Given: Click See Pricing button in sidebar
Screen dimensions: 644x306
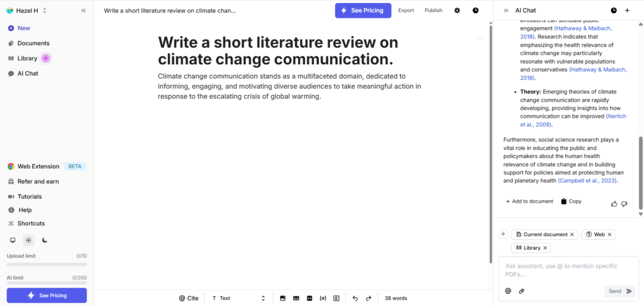Looking at the screenshot, I should tap(47, 295).
